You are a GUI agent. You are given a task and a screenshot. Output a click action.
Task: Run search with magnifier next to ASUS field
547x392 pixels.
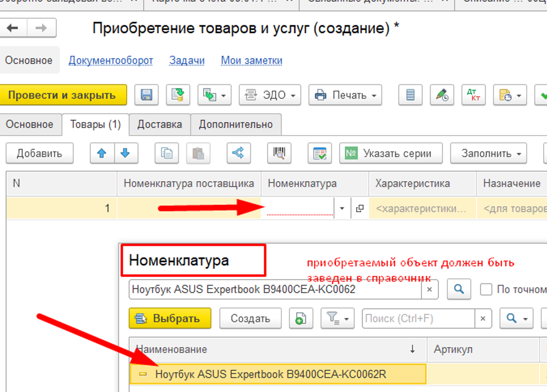pyautogui.click(x=459, y=289)
